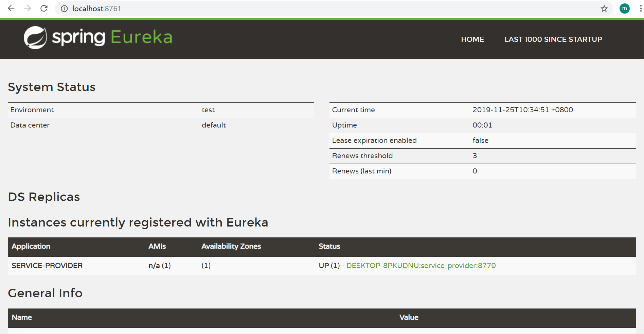Go to the HOME nav item

coord(472,39)
